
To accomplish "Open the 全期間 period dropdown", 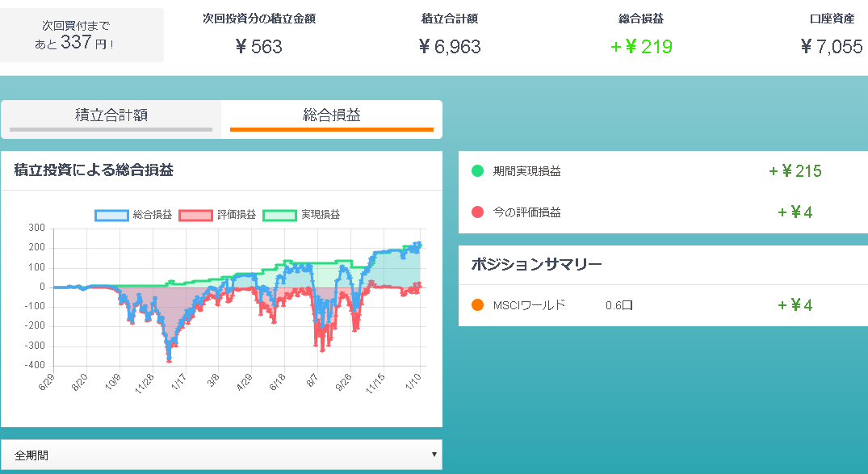I will coord(221,455).
